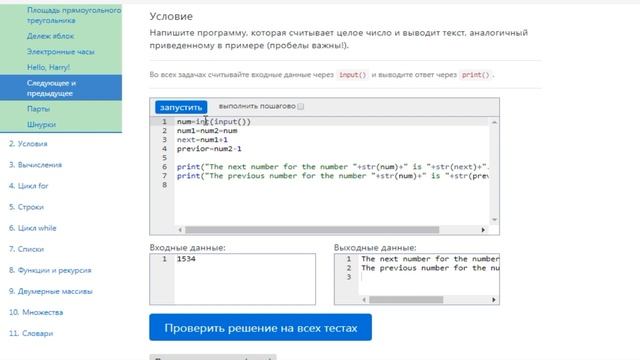Click code line next=num1+1
This screenshot has width=640, height=360.
click(202, 140)
